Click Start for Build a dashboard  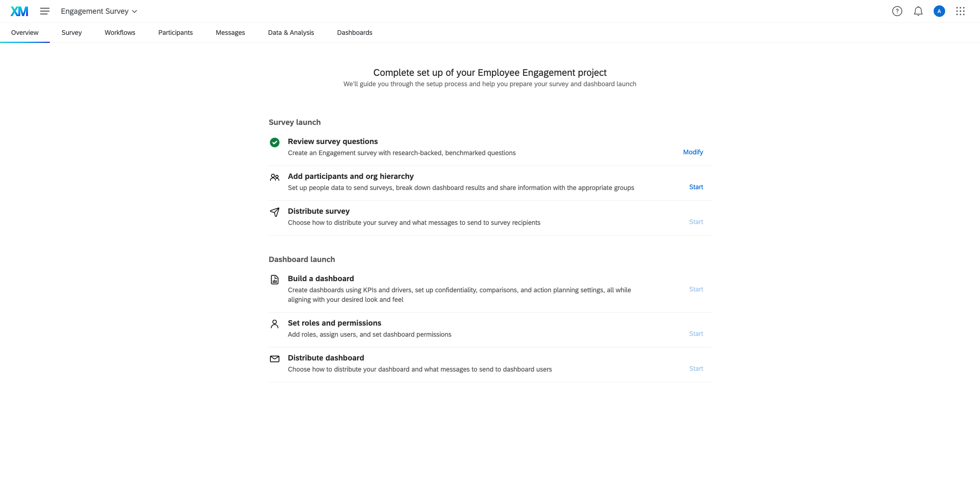pyautogui.click(x=696, y=289)
